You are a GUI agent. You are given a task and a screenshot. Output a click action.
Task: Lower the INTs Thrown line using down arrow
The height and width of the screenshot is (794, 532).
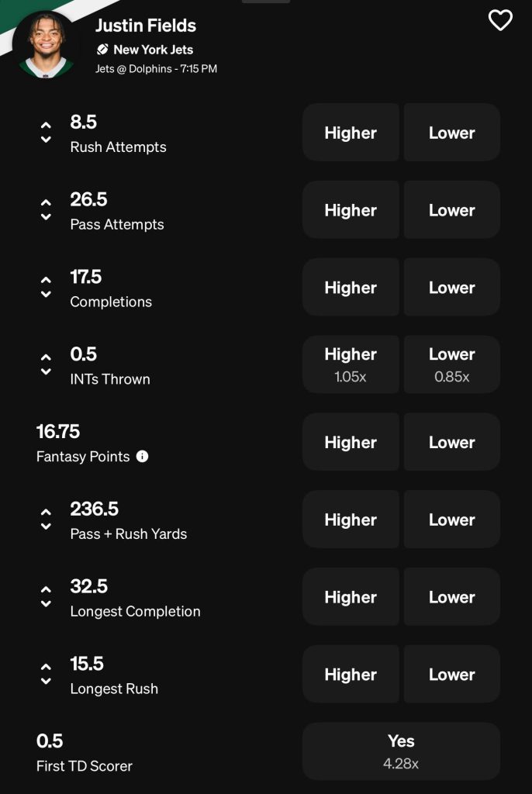click(46, 372)
